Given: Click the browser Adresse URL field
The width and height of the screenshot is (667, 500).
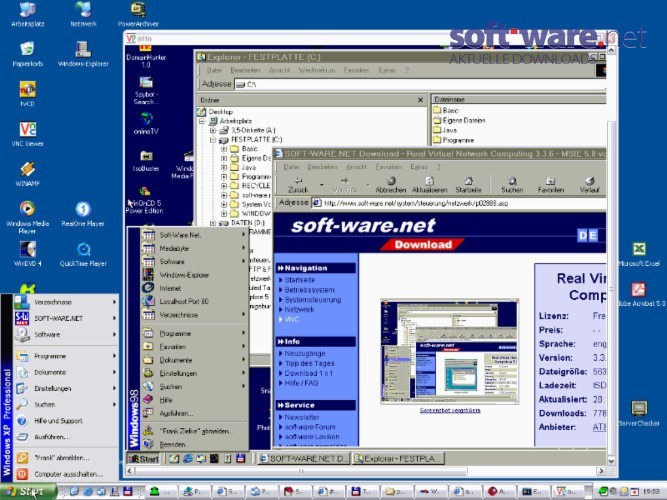Looking at the screenshot, I should point(459,203).
